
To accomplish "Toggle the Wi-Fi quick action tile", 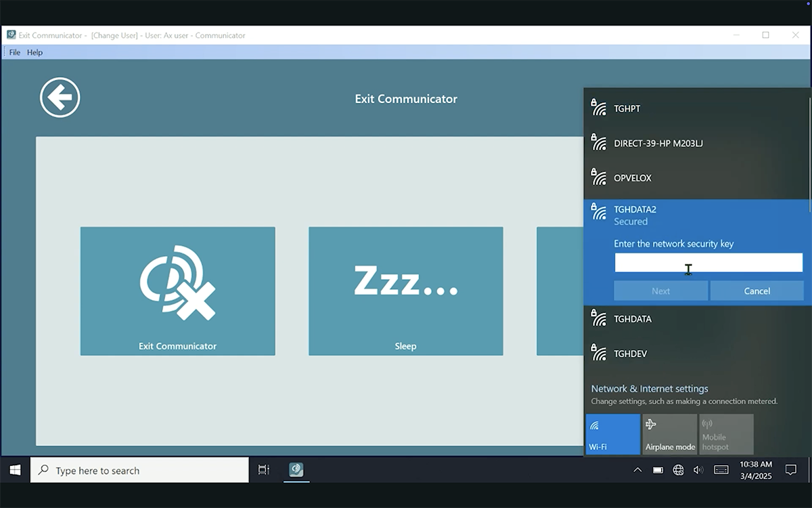I will (x=612, y=434).
